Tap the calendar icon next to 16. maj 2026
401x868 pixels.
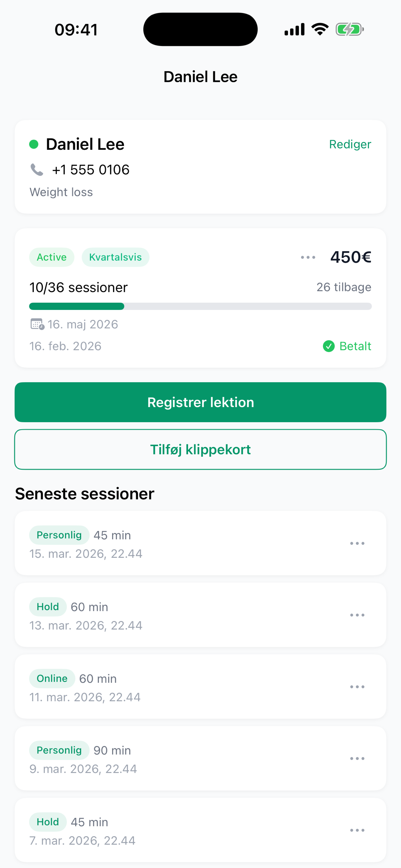tap(37, 324)
